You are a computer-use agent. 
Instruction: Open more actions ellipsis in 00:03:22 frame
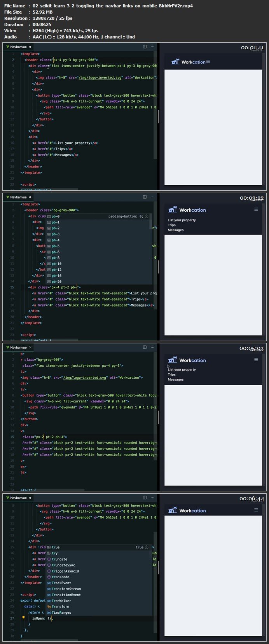(152, 197)
